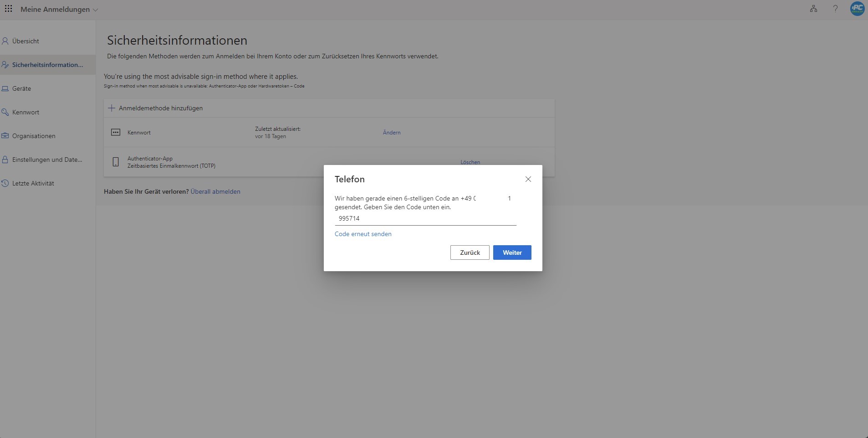This screenshot has width=868, height=438.
Task: Open the help question mark icon
Action: pos(835,9)
